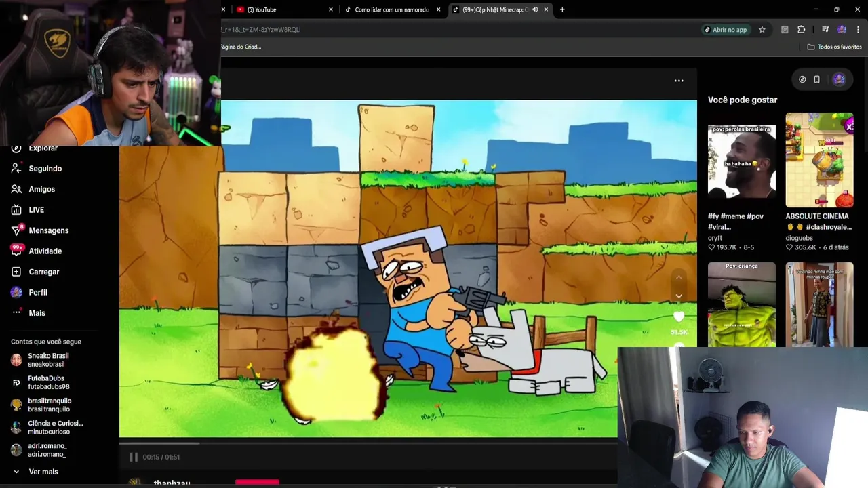Open the brasiltranquilo account
This screenshot has width=868, height=488.
[x=49, y=405]
